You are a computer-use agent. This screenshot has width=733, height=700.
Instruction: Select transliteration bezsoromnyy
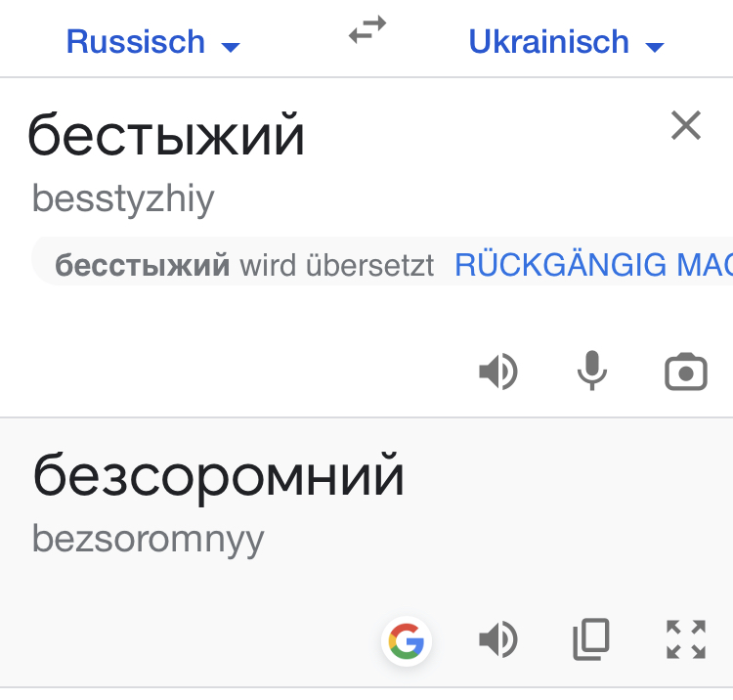(149, 540)
